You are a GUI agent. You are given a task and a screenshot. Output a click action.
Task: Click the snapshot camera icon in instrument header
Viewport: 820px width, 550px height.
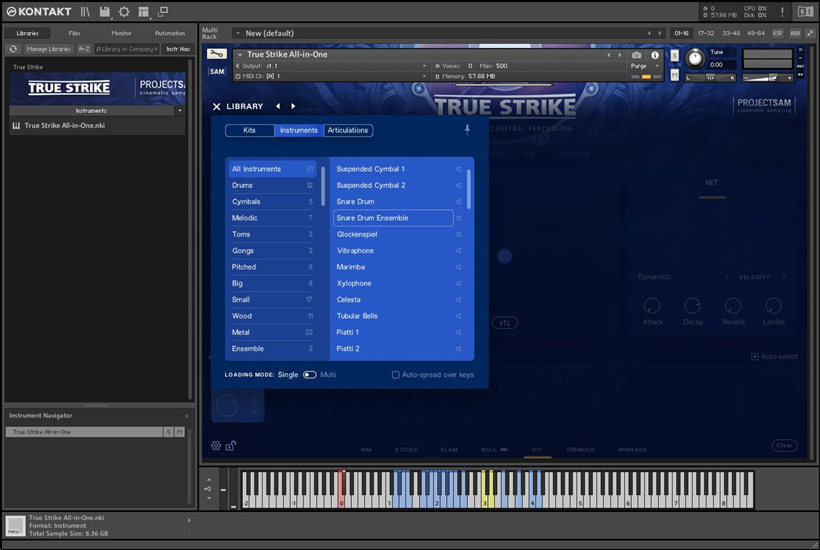pyautogui.click(x=637, y=55)
